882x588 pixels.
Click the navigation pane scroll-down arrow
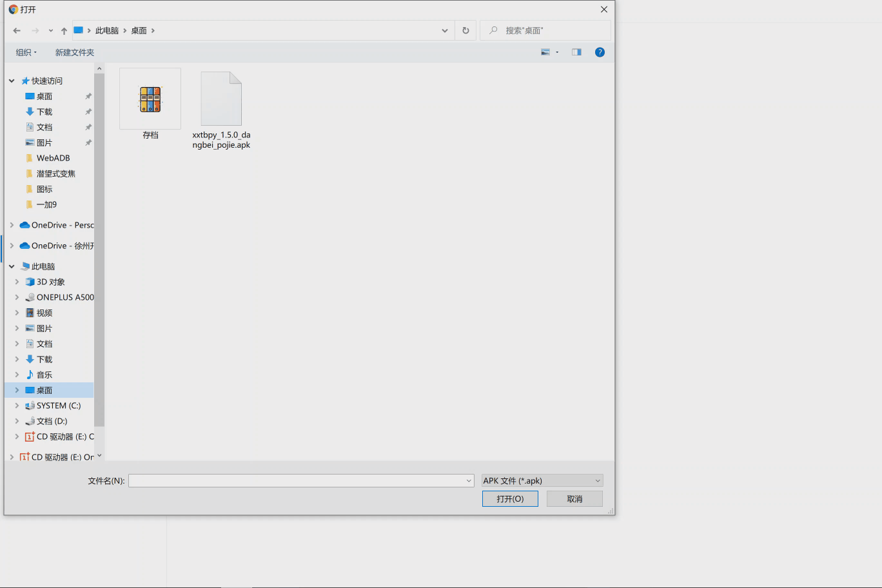[x=99, y=455]
